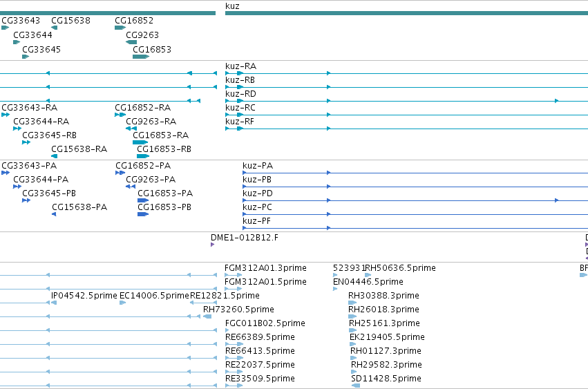This screenshot has width=588, height=389.
Task: Select kuz-PF protein label
Action: tap(256, 221)
